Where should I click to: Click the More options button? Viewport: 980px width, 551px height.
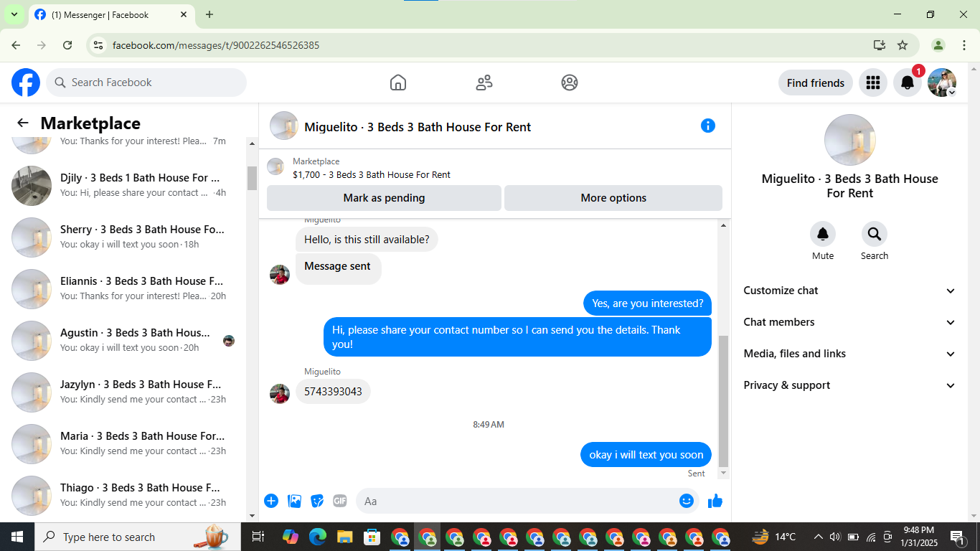[x=613, y=198]
